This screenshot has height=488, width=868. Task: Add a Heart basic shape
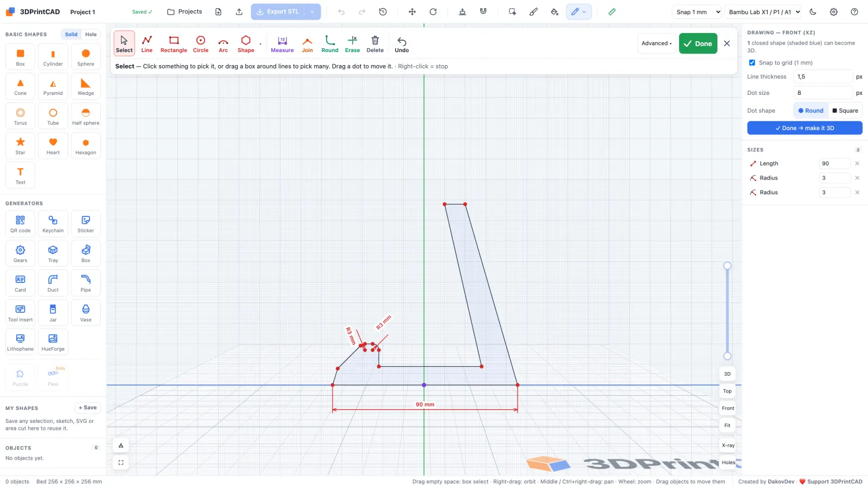click(53, 146)
